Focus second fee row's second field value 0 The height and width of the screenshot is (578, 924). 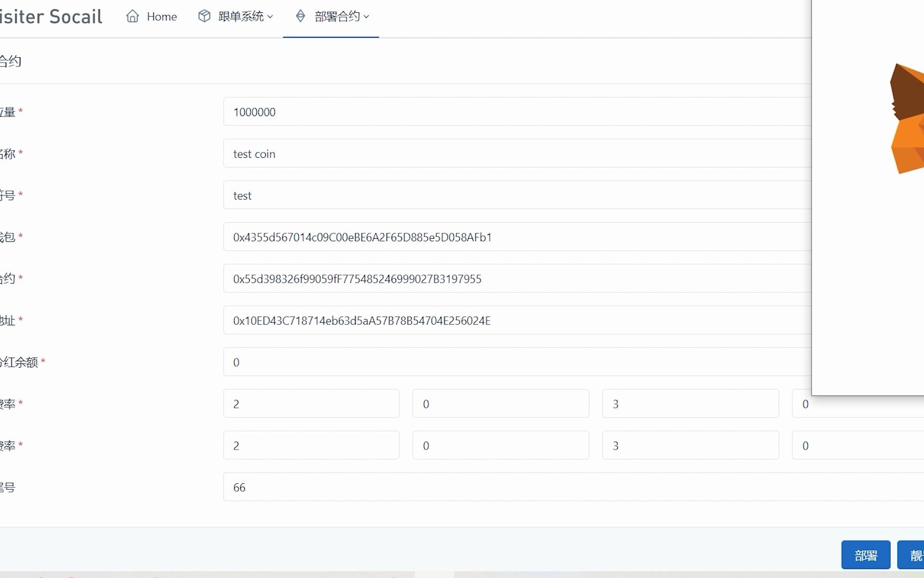pyautogui.click(x=501, y=446)
